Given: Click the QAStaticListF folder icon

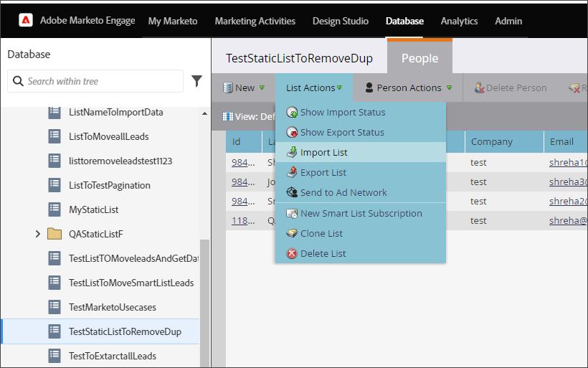Looking at the screenshot, I should (54, 234).
